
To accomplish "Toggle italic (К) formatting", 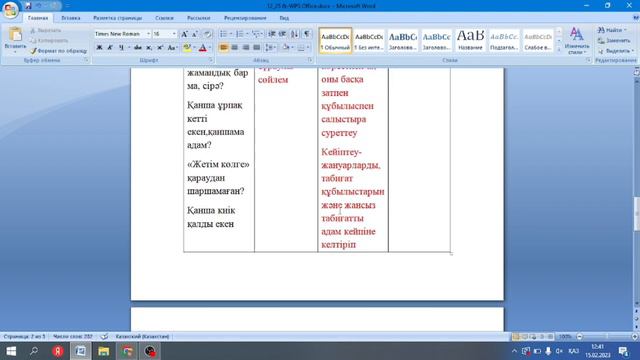I will [x=110, y=48].
